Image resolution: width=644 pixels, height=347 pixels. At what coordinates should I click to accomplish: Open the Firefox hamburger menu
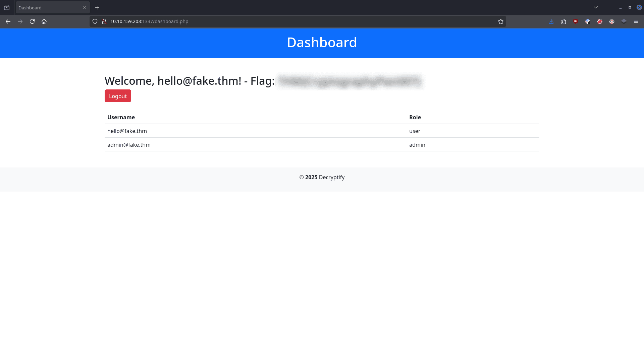(636, 21)
